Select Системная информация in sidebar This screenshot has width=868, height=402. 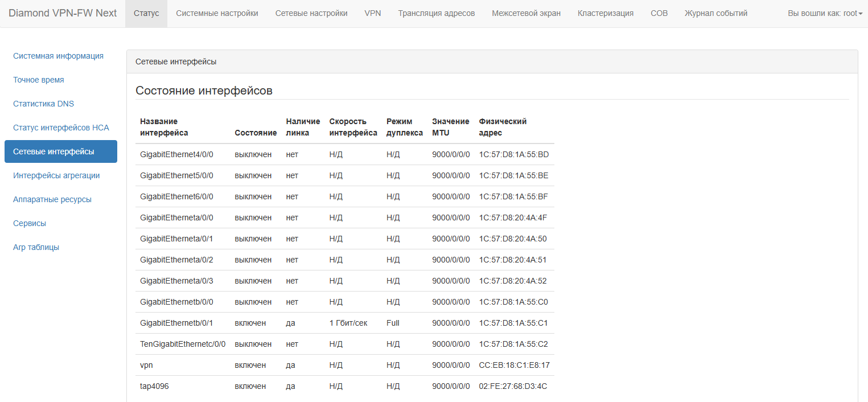coord(58,56)
